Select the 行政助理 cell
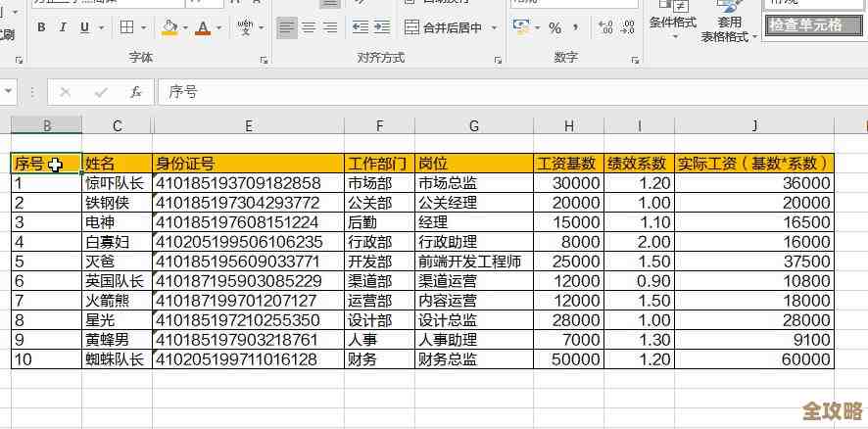The width and height of the screenshot is (868, 429). pyautogui.click(x=474, y=242)
